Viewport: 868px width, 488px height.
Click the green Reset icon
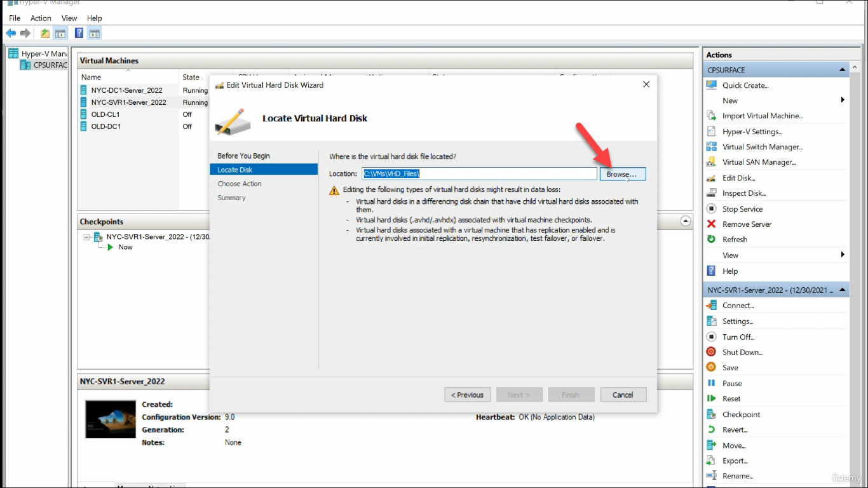point(712,398)
